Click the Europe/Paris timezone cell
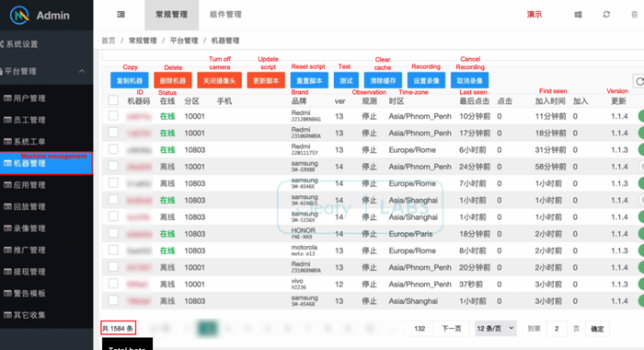 pos(410,234)
